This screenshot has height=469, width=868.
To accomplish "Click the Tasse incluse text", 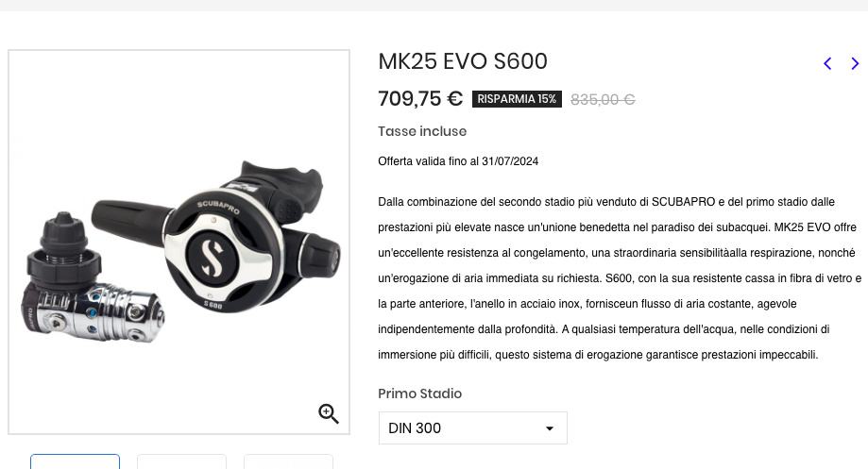I will 422,131.
